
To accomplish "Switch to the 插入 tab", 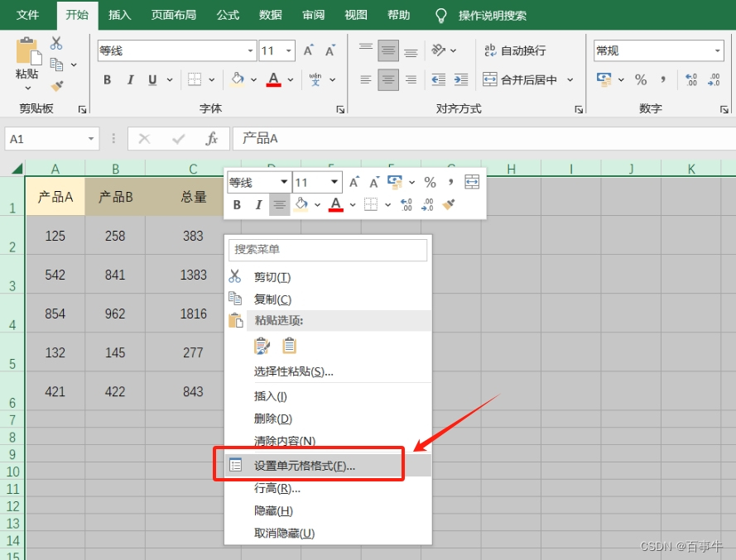I will pyautogui.click(x=120, y=15).
